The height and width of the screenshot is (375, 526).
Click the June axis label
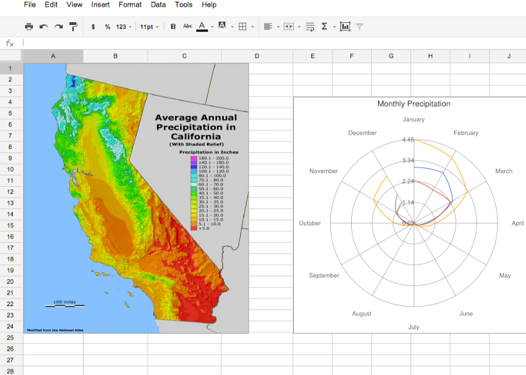coord(466,314)
